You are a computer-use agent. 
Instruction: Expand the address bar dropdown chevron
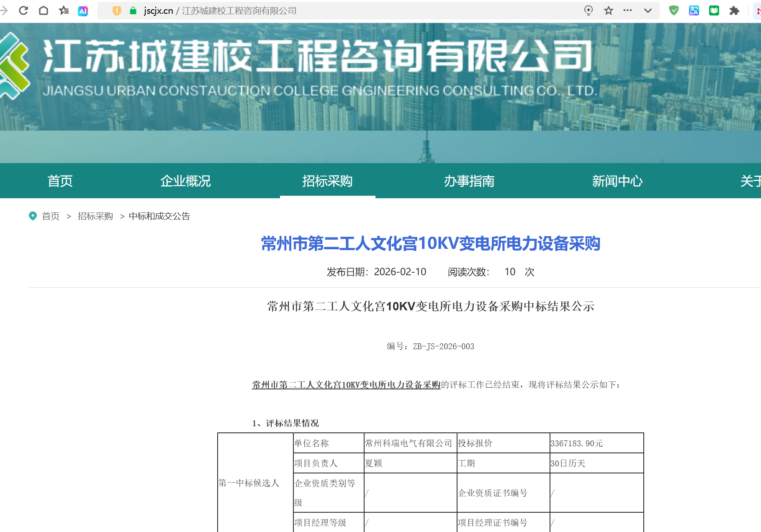coord(648,10)
